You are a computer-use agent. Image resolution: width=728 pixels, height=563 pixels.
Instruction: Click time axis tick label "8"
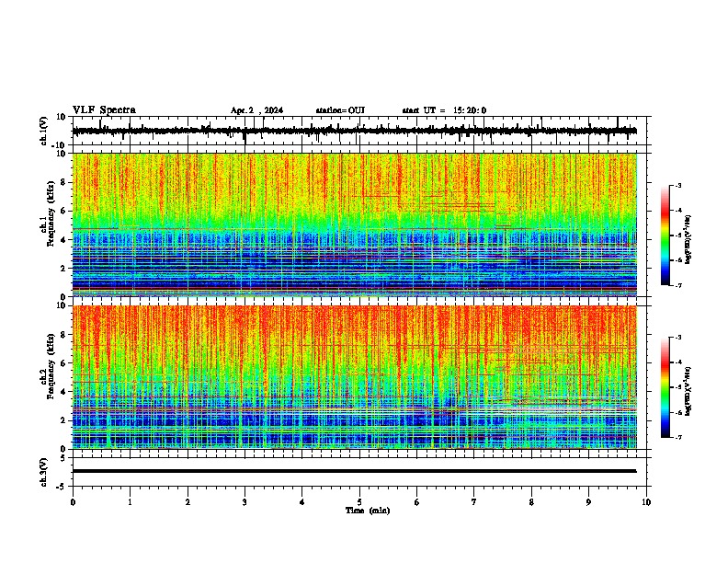[531, 502]
